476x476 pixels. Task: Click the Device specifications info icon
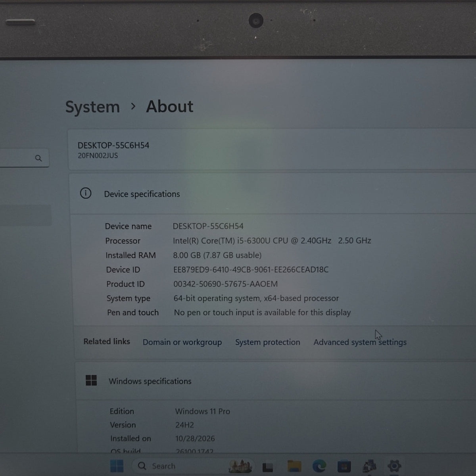click(86, 193)
